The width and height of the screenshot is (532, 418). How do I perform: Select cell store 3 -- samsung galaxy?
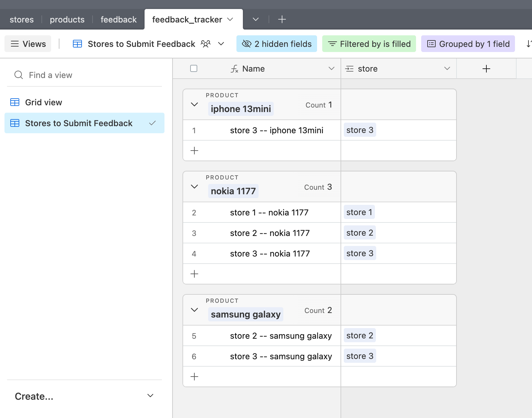tap(281, 356)
